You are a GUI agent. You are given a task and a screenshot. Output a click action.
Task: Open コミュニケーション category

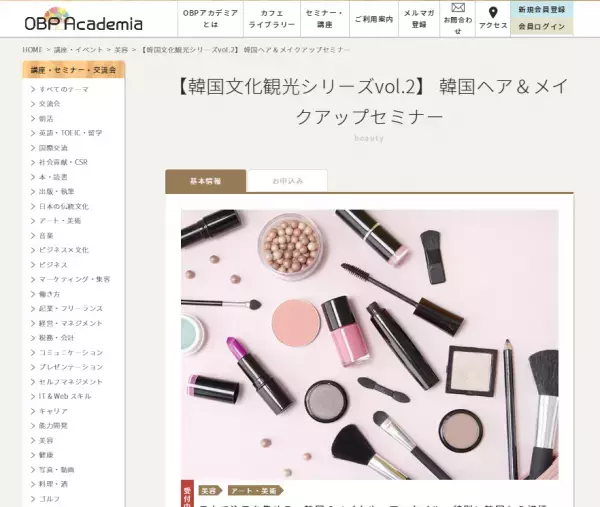point(71,352)
